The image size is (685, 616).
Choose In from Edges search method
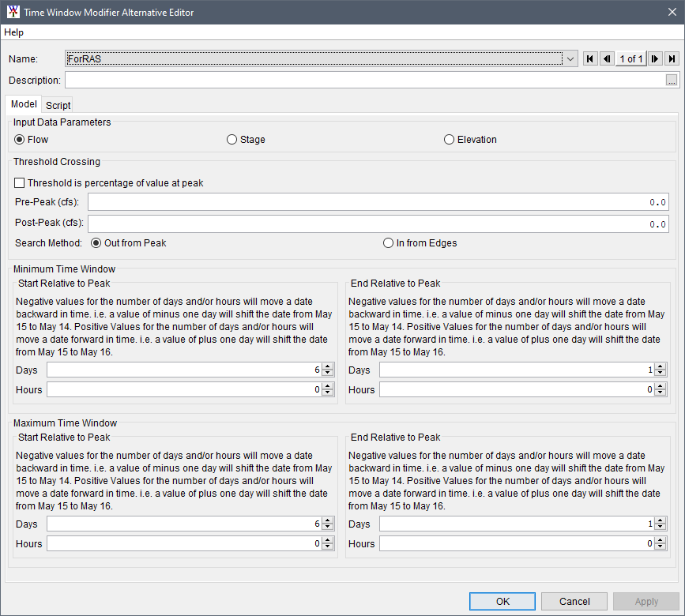pyautogui.click(x=388, y=242)
